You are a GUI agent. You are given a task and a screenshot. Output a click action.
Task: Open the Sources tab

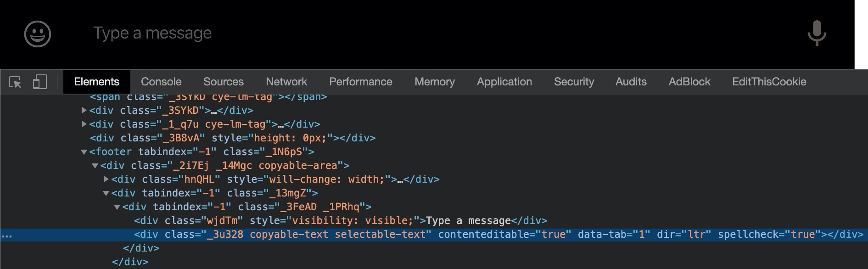pos(223,82)
